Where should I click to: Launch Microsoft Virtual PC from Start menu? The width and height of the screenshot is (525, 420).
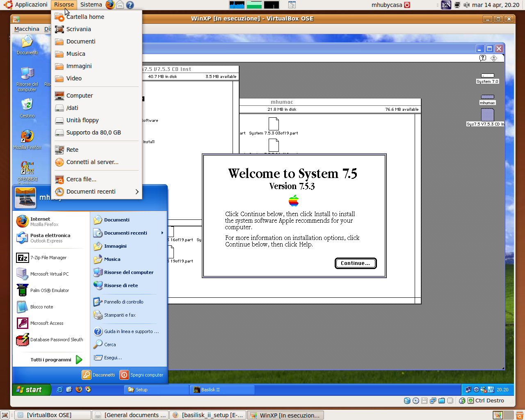click(51, 274)
